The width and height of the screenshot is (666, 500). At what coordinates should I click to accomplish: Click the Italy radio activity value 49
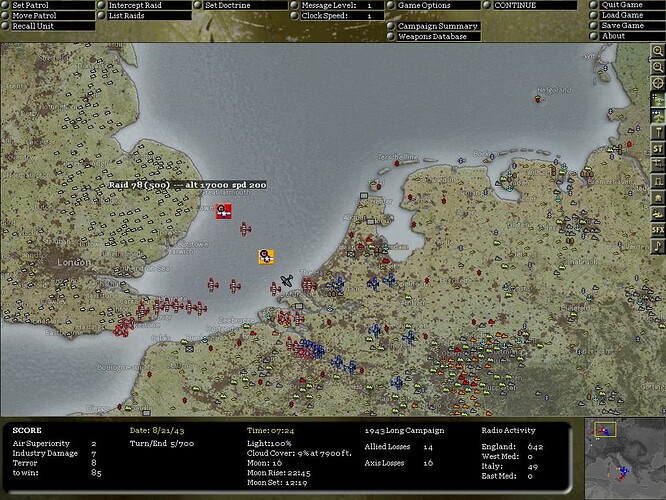pos(532,466)
